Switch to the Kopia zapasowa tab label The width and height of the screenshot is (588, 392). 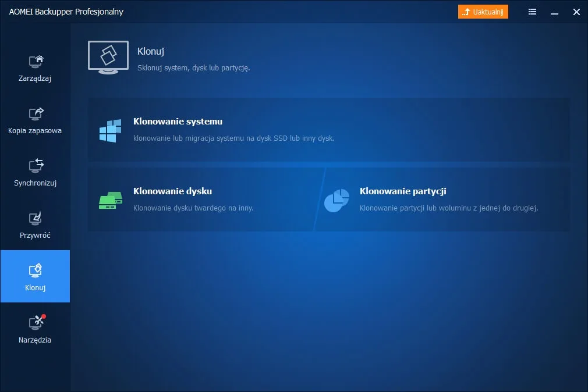point(35,131)
